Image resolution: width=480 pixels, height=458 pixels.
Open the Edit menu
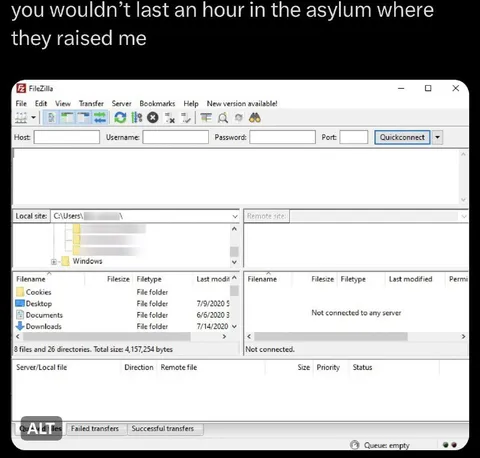tap(41, 104)
